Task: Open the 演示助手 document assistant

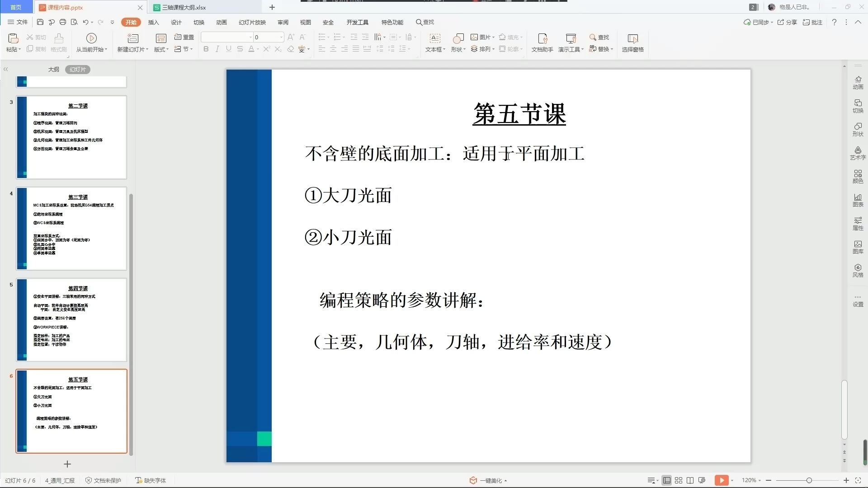Action: pyautogui.click(x=541, y=43)
